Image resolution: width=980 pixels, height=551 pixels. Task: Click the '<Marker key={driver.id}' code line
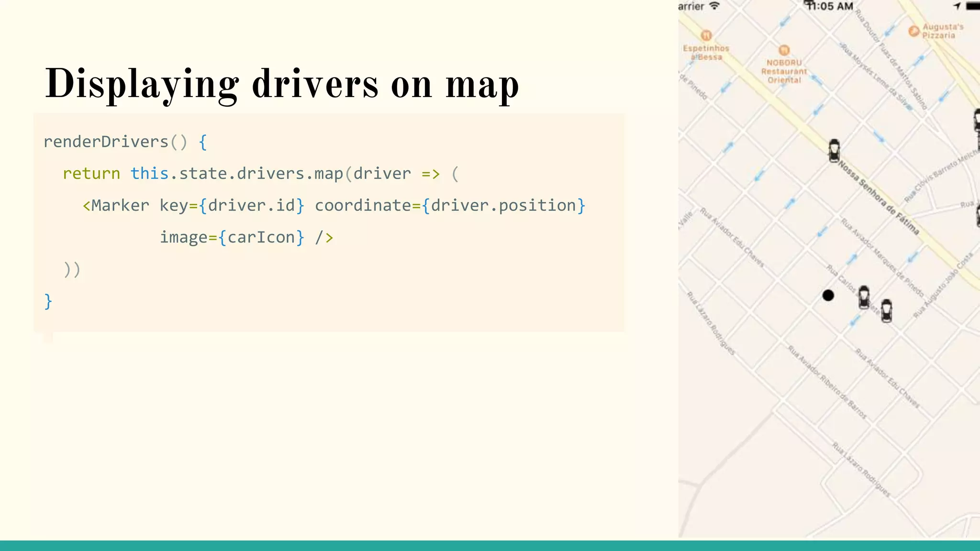334,206
